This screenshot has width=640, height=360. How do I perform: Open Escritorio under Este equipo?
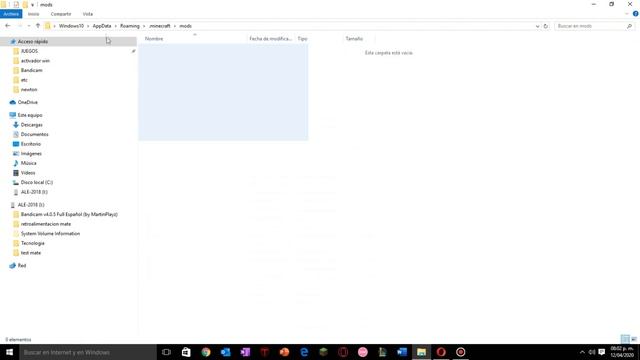(x=31, y=144)
